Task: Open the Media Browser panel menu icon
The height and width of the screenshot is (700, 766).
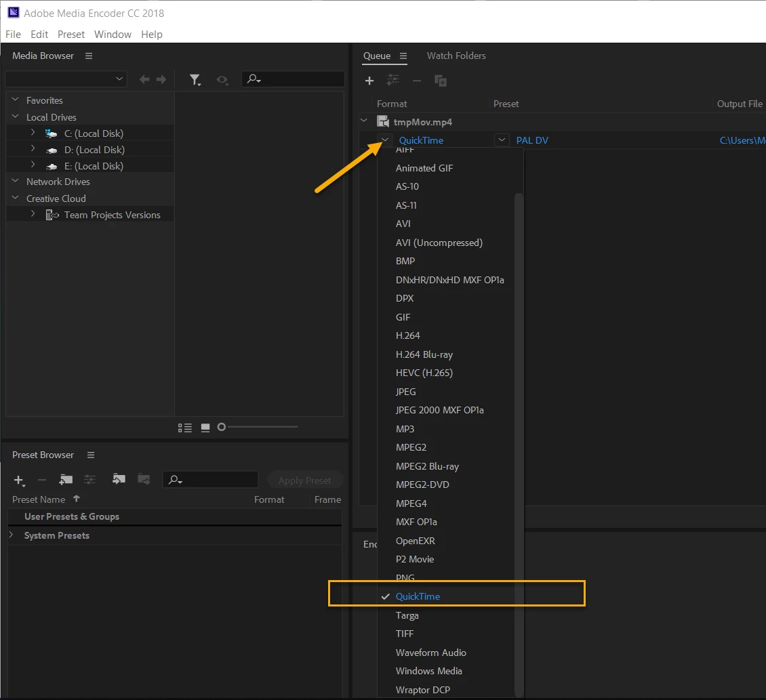Action: [88, 56]
